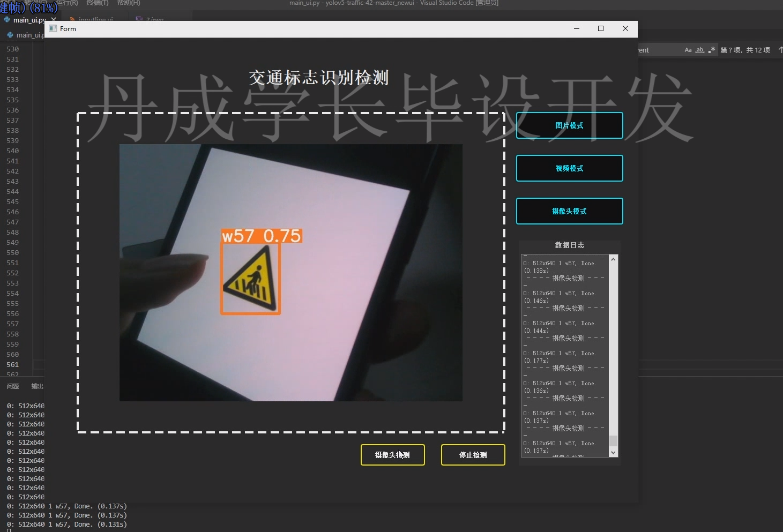Screen dimensions: 783x532
Task: Toggle Match Whole Word in find widget
Action: tap(700, 50)
